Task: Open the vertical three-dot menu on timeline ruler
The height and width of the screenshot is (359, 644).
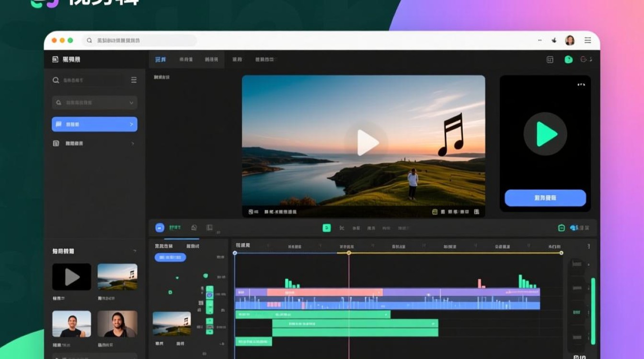Action: (x=589, y=246)
